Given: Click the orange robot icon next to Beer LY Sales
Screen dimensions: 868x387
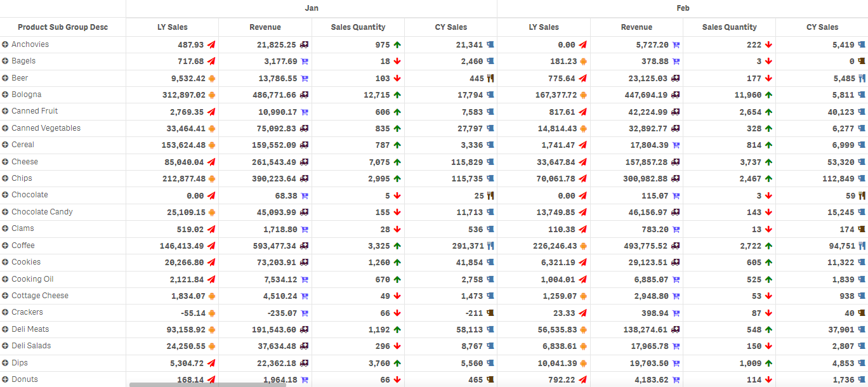Looking at the screenshot, I should point(211,77).
